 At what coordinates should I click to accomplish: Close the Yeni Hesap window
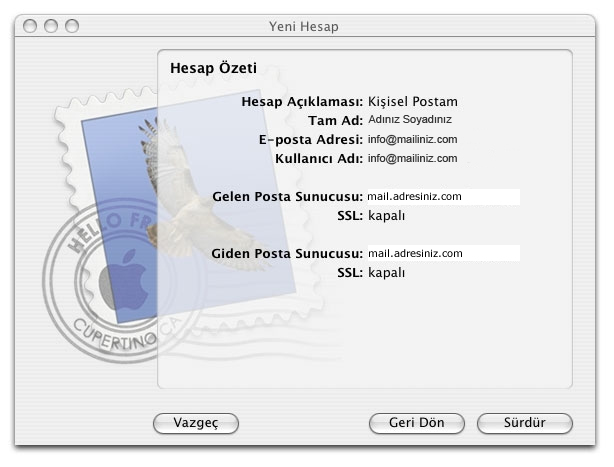click(x=32, y=22)
